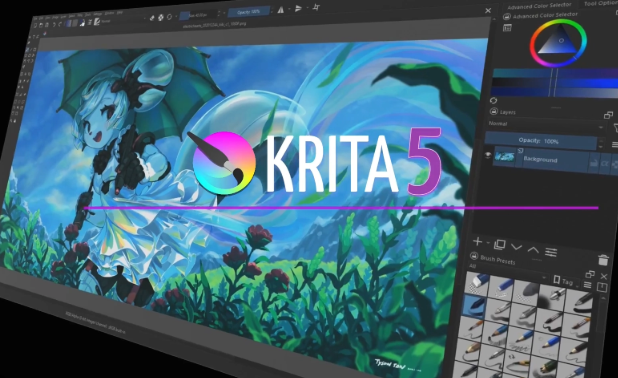Move layer down with chevron
The width and height of the screenshot is (618, 378).
click(516, 247)
